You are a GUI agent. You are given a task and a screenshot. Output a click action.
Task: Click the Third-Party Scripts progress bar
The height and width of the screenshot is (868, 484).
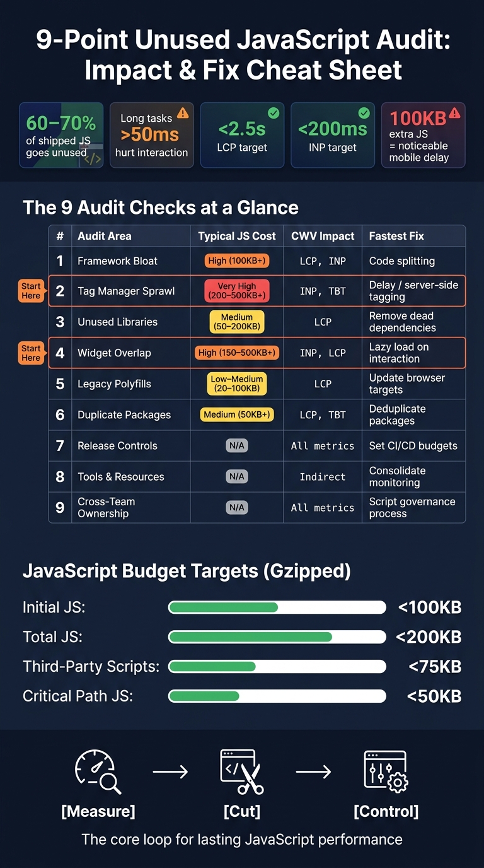277,667
